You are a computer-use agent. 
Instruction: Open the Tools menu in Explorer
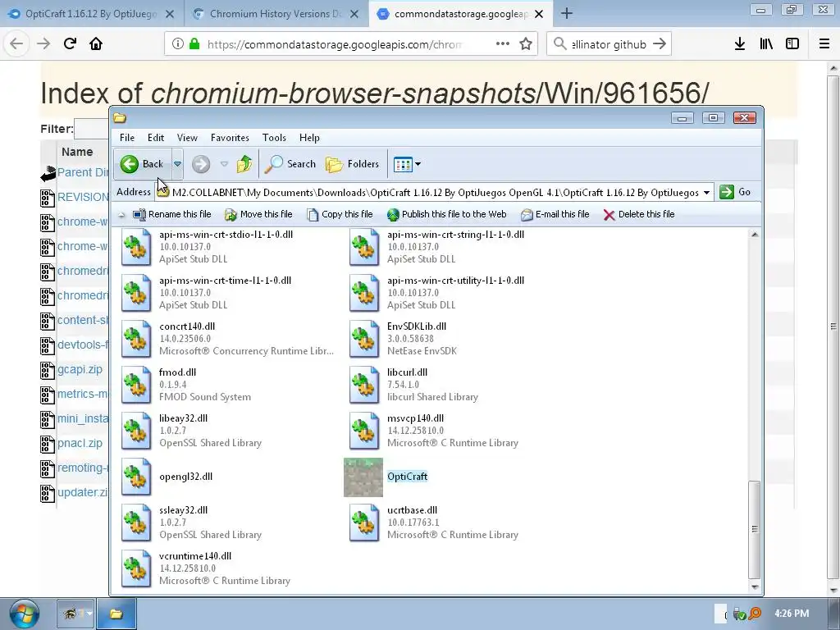coord(274,138)
